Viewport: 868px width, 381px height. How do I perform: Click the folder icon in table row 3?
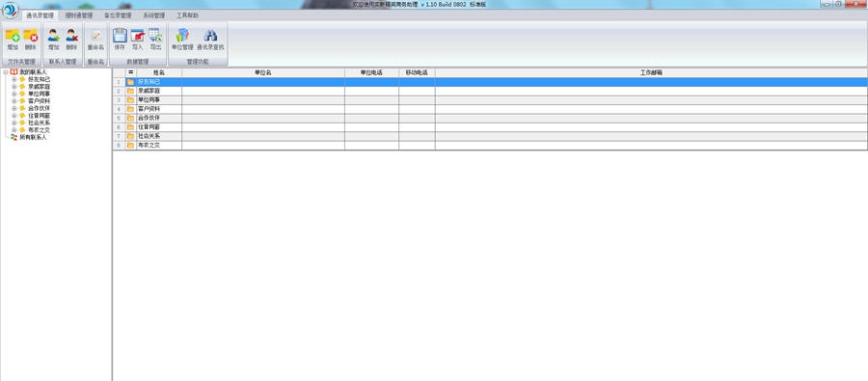coord(130,99)
